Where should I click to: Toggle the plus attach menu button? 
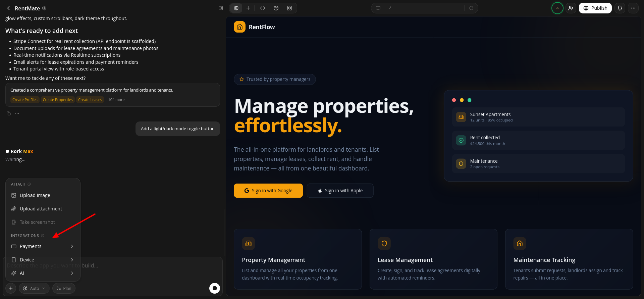point(11,288)
